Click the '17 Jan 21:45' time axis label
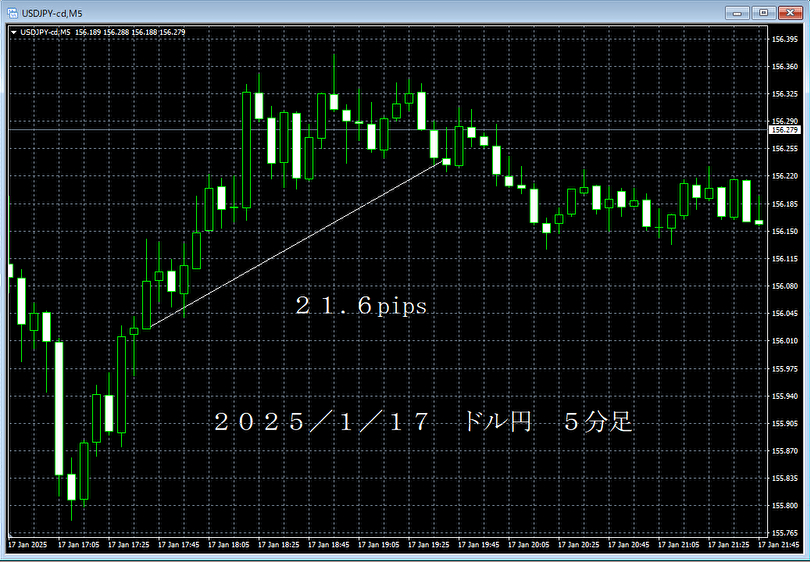The image size is (810, 562). 779,545
